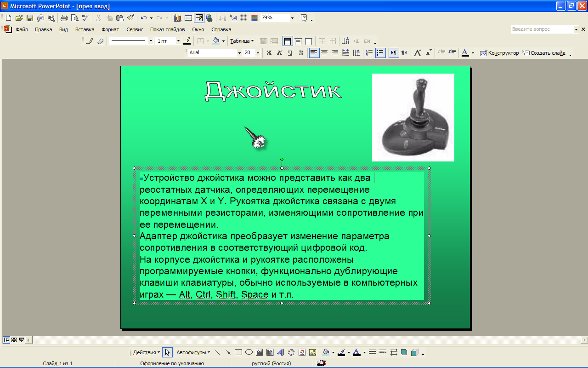Screen dimensions: 588x368
Task: Open the font color dropdown arrow in formatting toolbar
Action: 473,53
